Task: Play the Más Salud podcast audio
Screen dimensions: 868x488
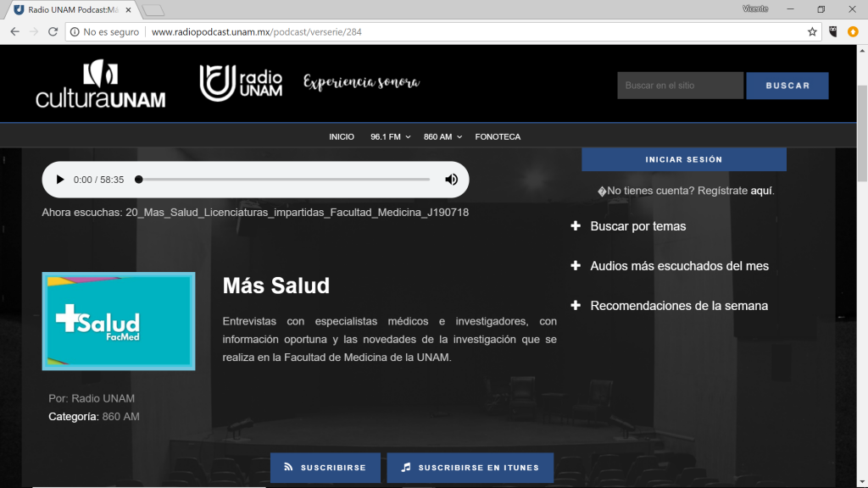Action: pyautogui.click(x=60, y=180)
